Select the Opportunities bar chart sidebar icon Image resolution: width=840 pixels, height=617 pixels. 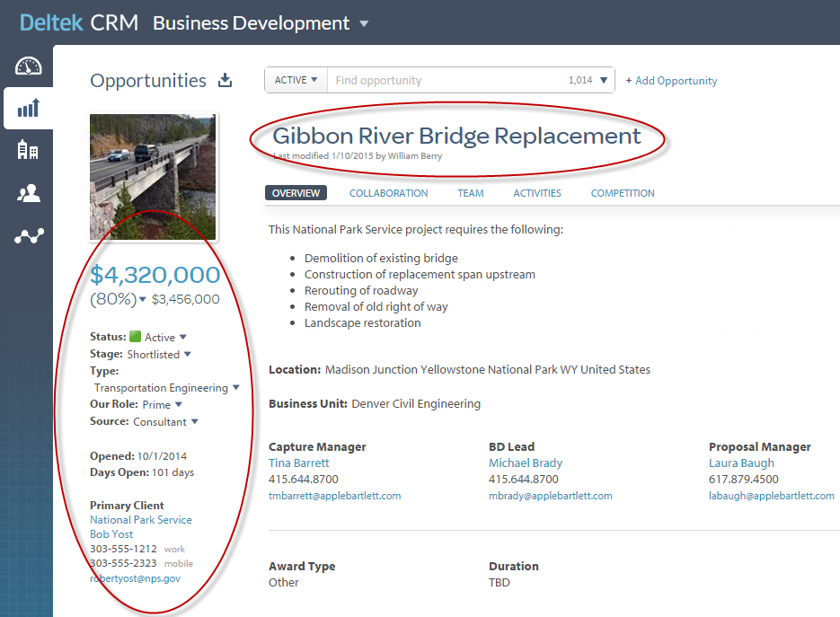[x=28, y=109]
